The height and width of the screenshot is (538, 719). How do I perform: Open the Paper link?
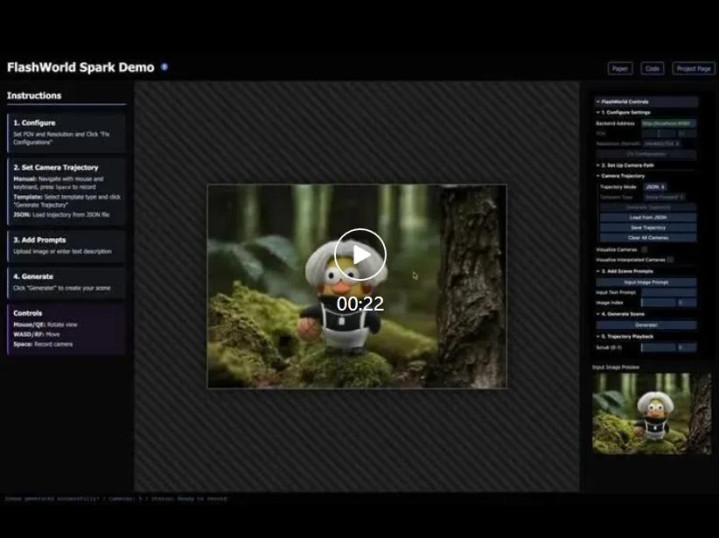click(620, 69)
